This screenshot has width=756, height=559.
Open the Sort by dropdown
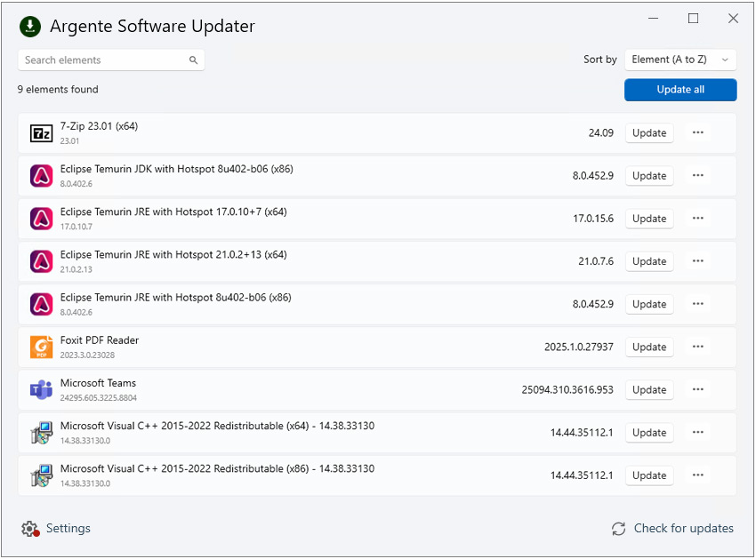pos(680,60)
